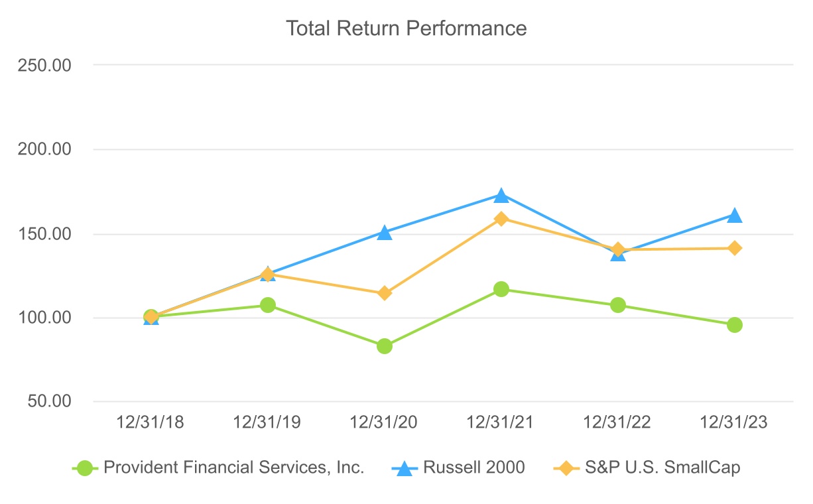Click the Total Return Performance chart title

click(406, 29)
